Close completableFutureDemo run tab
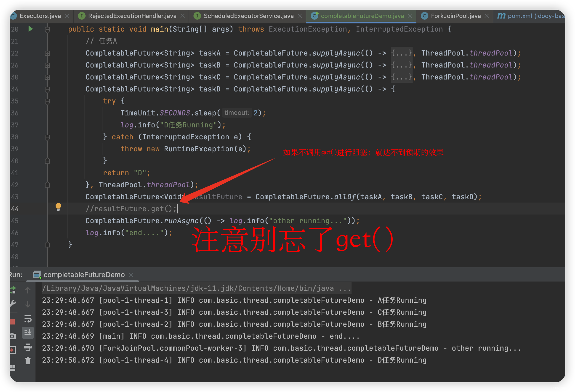 click(131, 275)
